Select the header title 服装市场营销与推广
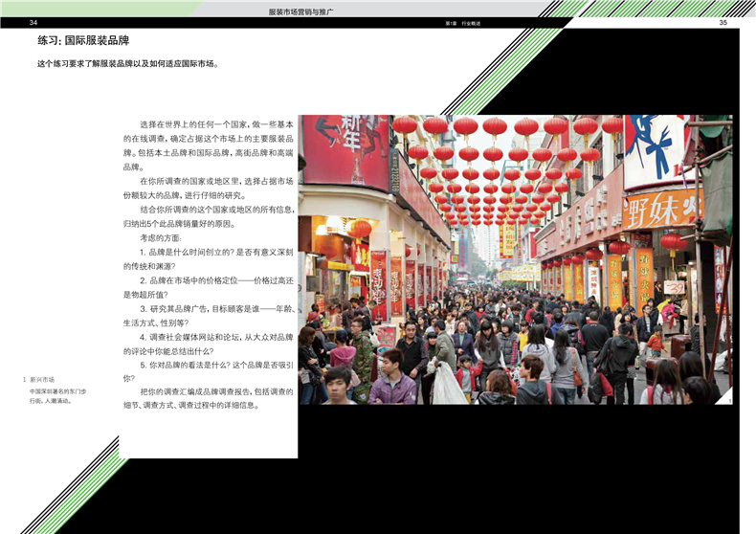This screenshot has width=756, height=534. pos(307,11)
